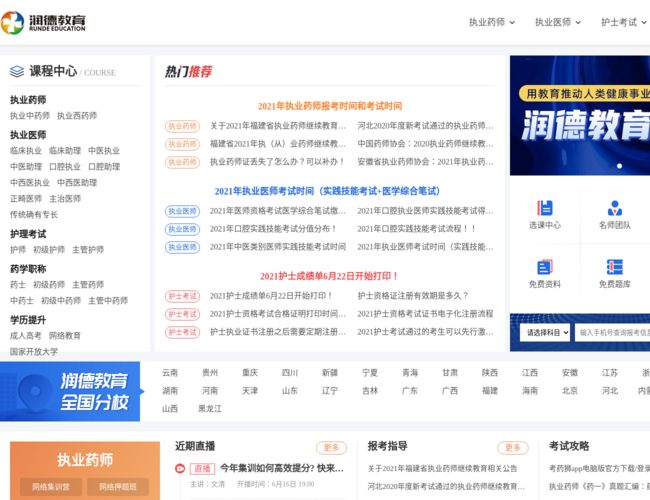
Task: Select 主管护师 under 护理考试
Action: (88, 250)
